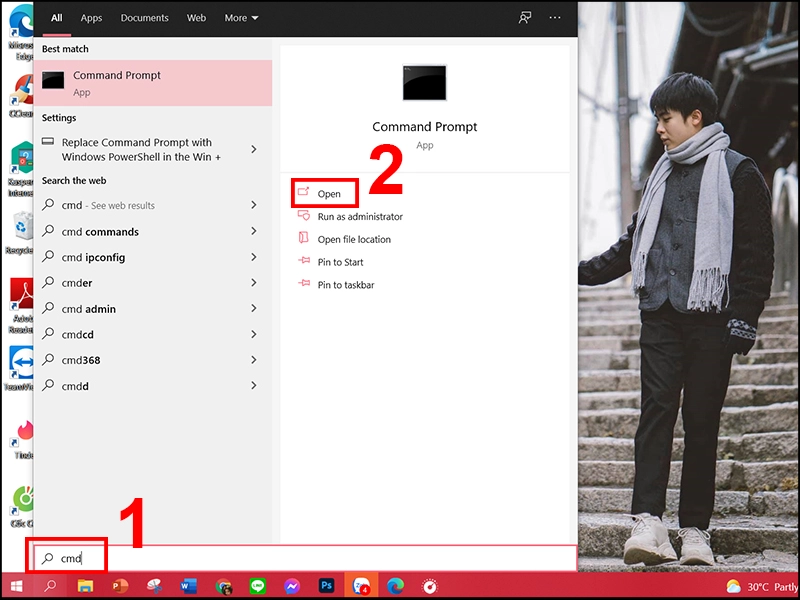The image size is (800, 600).
Task: Switch to the Documents search tab
Action: [x=144, y=17]
